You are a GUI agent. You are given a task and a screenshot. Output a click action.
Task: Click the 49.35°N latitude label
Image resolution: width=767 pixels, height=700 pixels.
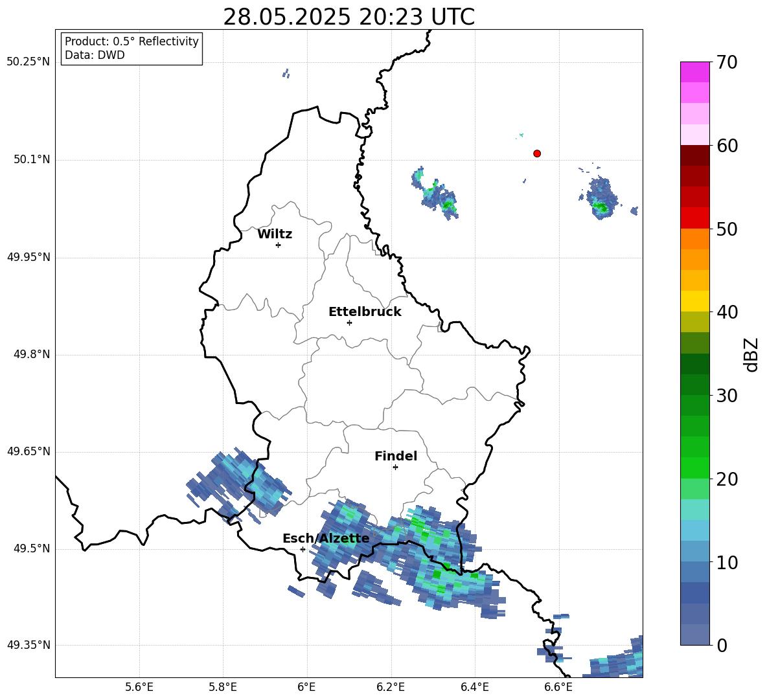29,645
